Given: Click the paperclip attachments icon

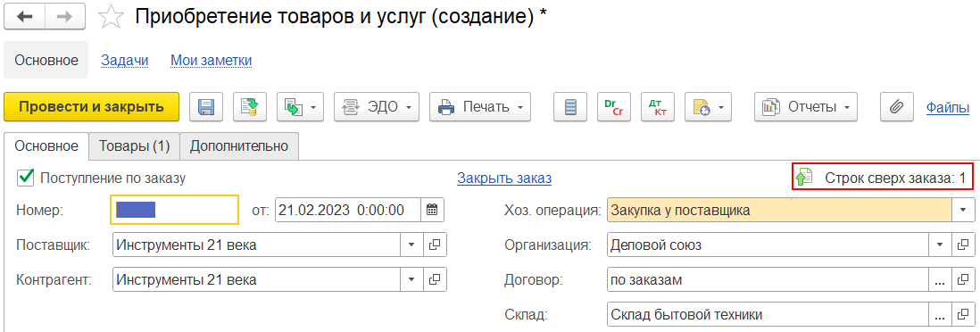Looking at the screenshot, I should tap(897, 107).
